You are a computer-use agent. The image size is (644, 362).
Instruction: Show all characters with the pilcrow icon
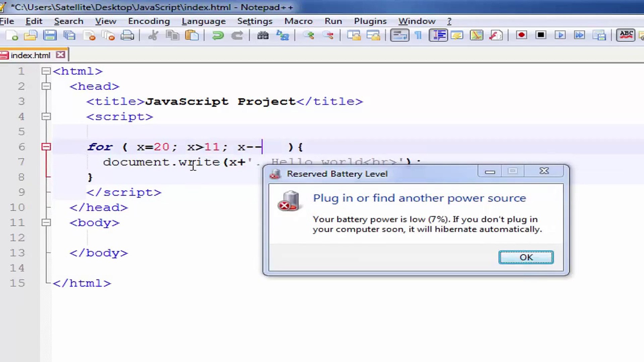click(418, 35)
